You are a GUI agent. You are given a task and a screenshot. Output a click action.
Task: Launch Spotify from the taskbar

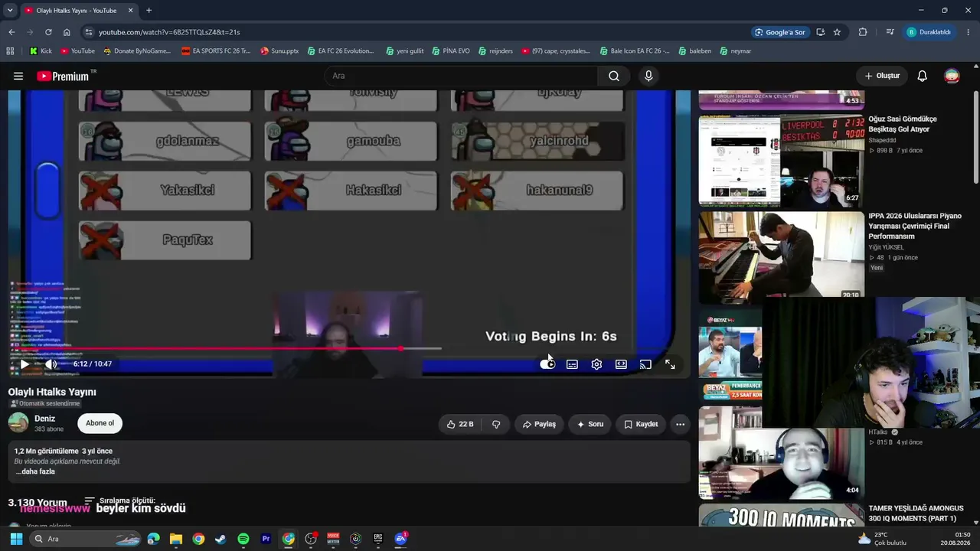click(x=243, y=539)
